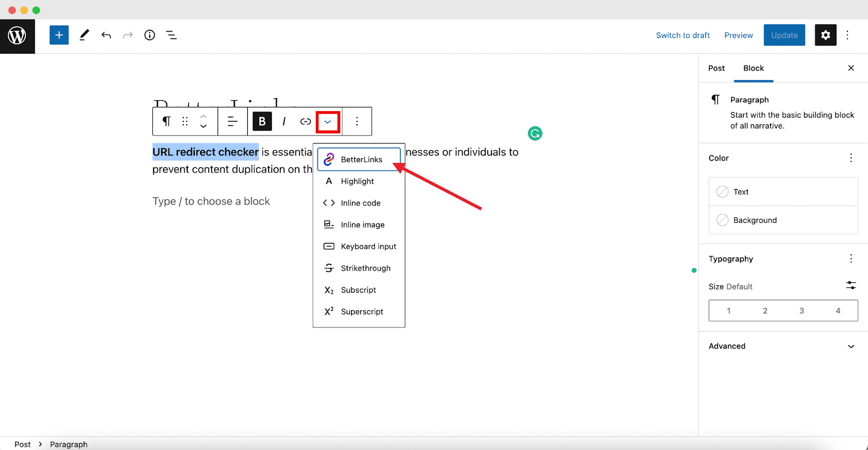The image size is (868, 450).
Task: Click the paragraph block type icon
Action: 167,121
